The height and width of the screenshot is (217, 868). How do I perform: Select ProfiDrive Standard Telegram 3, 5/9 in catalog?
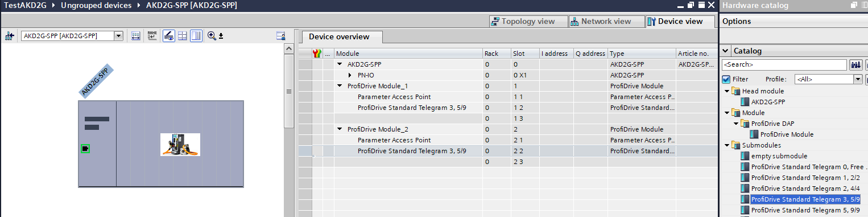pyautogui.click(x=800, y=199)
